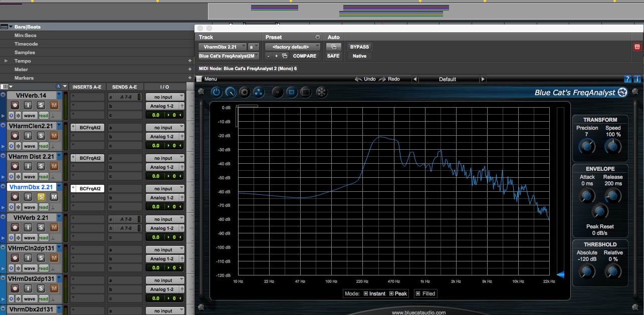The height and width of the screenshot is (315, 644).
Task: Click the COMPARE button
Action: [305, 56]
